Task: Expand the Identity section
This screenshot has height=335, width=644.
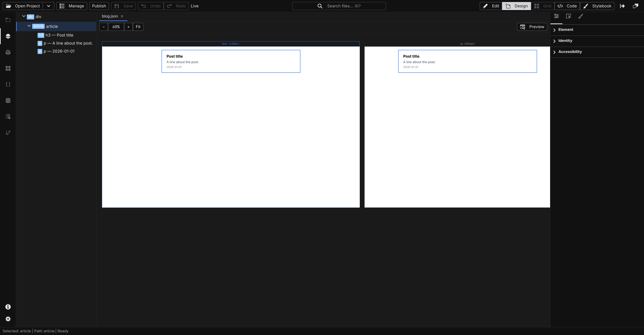Action: click(597, 41)
